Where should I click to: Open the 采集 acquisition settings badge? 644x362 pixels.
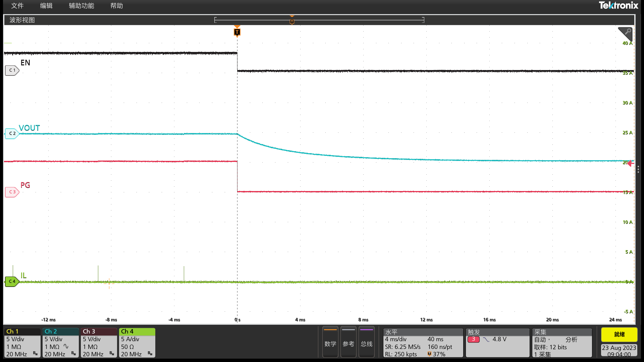[562, 343]
